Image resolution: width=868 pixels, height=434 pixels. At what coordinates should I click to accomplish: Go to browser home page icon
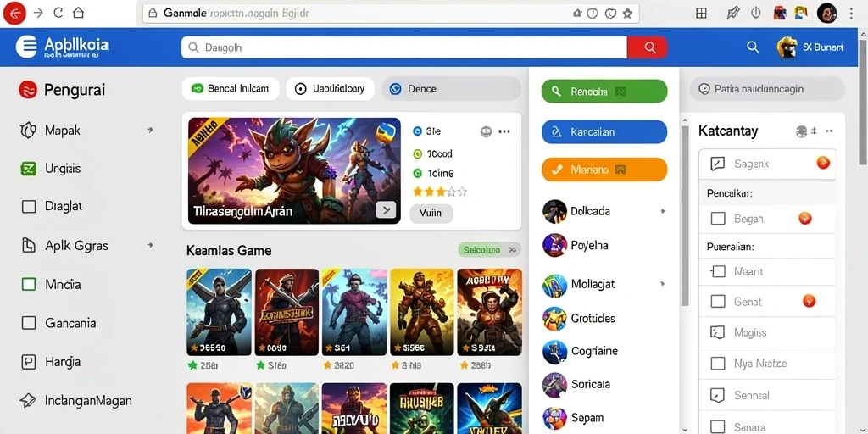pyautogui.click(x=79, y=14)
